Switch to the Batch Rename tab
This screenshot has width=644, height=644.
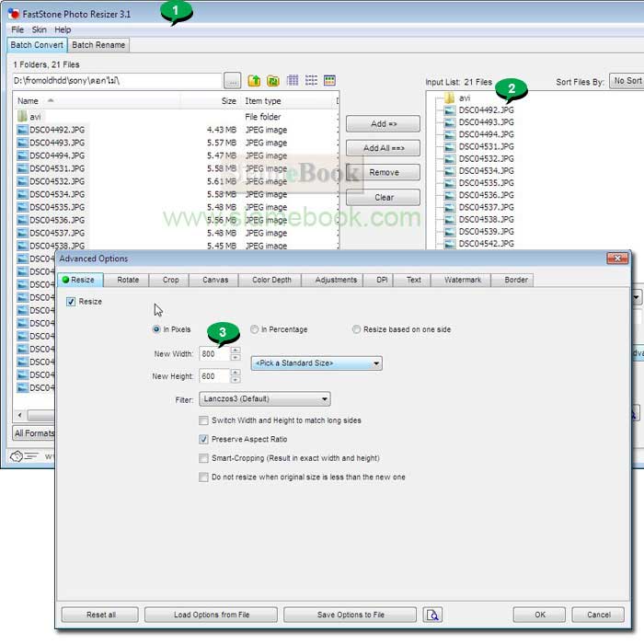point(98,45)
